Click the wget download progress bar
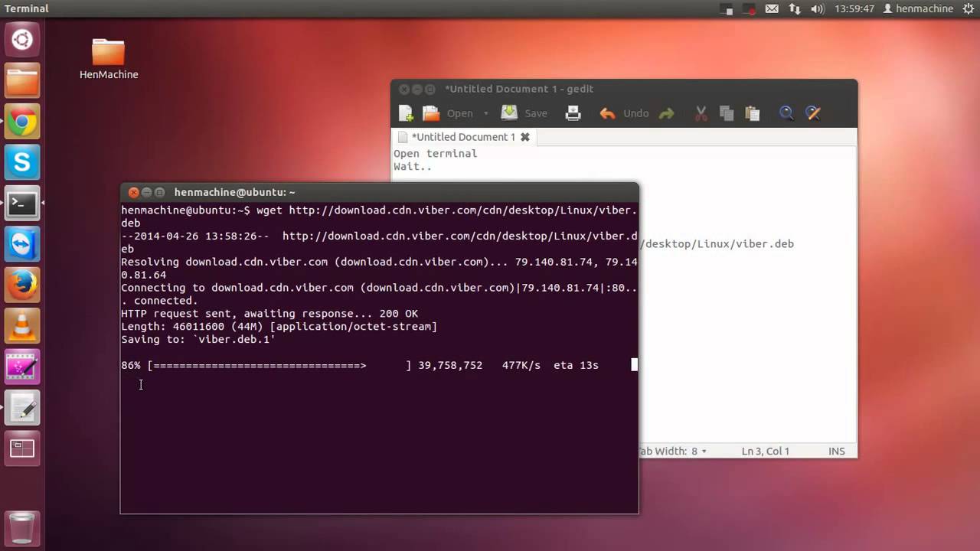Screen dimensions: 980x551 point(279,366)
